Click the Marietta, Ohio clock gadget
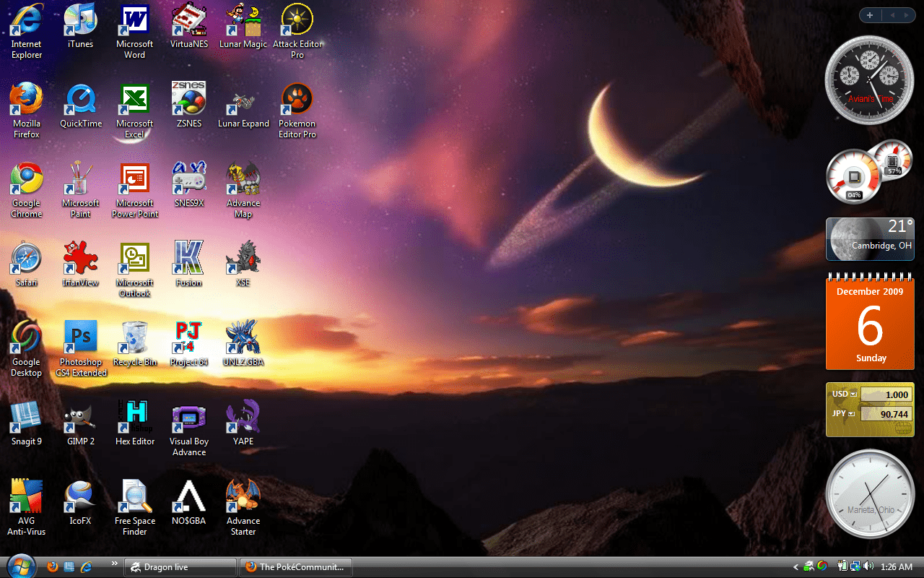Screen dimensions: 924x578 [870, 494]
